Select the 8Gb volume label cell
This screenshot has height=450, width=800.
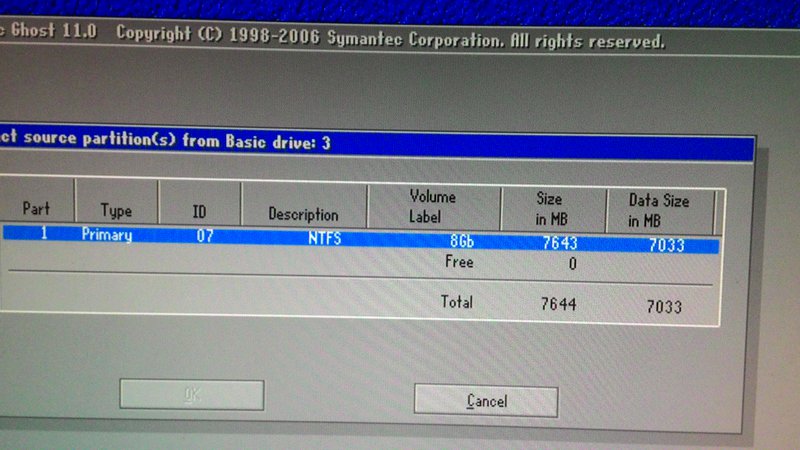pos(458,241)
